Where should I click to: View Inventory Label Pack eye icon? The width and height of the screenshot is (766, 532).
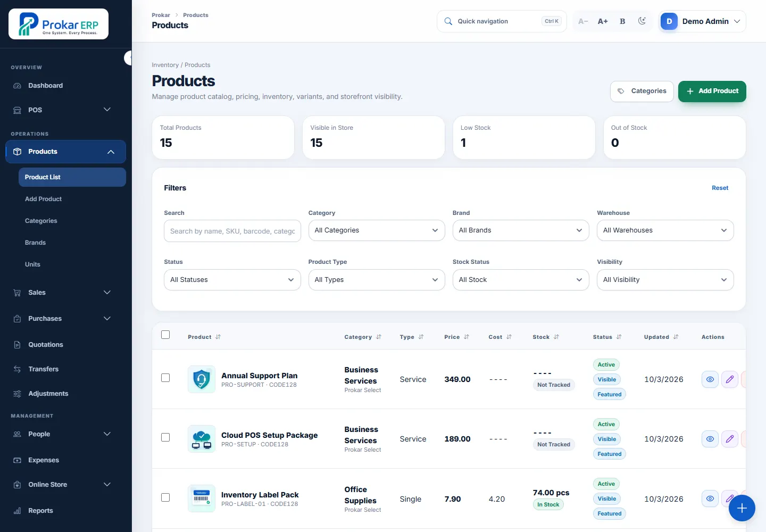coord(710,498)
